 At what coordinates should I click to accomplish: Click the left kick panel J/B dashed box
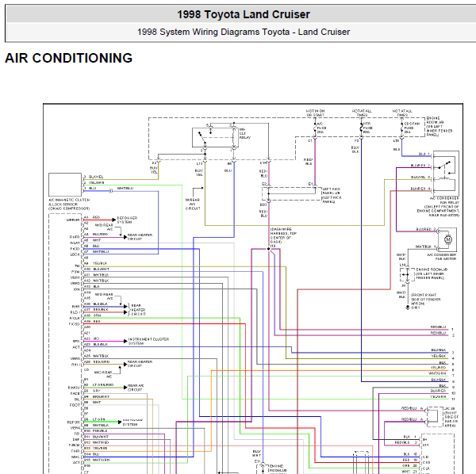(291, 193)
